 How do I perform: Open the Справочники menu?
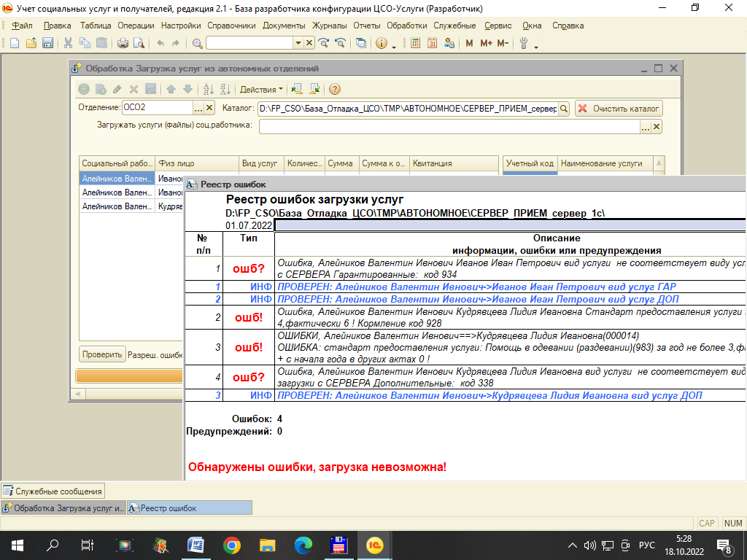231,26
